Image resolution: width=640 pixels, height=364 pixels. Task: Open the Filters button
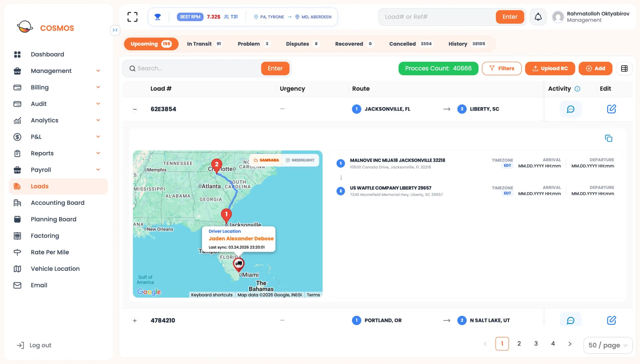coord(501,69)
